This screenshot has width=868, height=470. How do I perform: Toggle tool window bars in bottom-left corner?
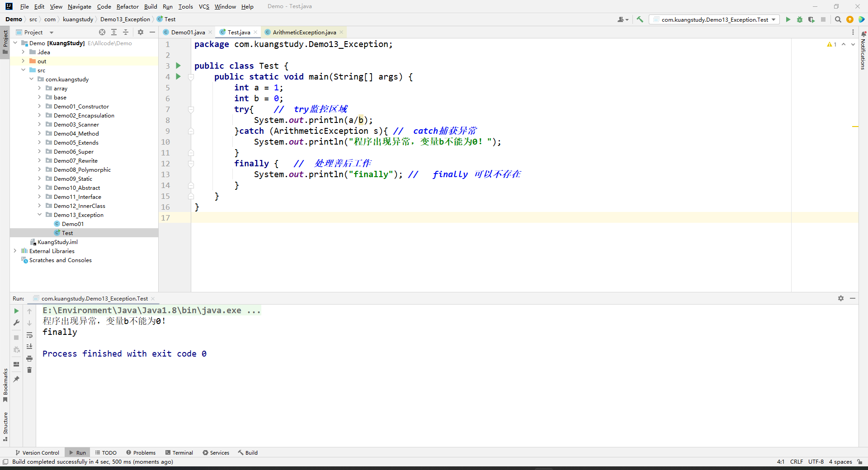5,462
